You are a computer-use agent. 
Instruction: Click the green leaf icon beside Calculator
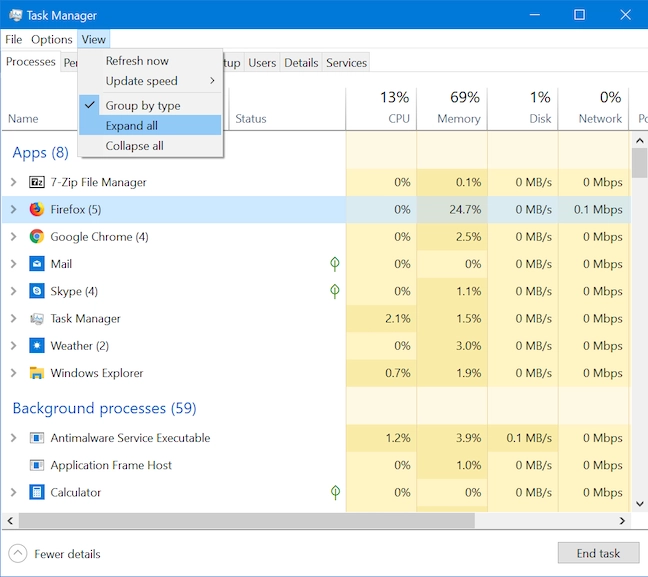335,492
